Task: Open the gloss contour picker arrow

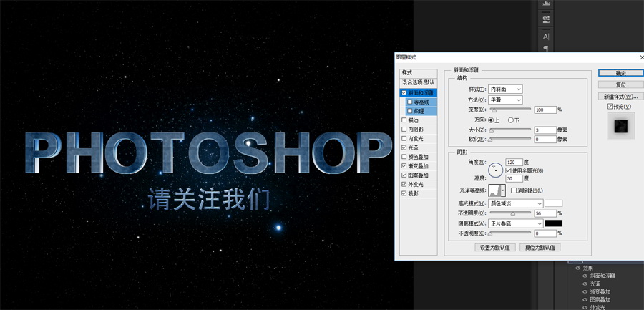Action: point(503,190)
